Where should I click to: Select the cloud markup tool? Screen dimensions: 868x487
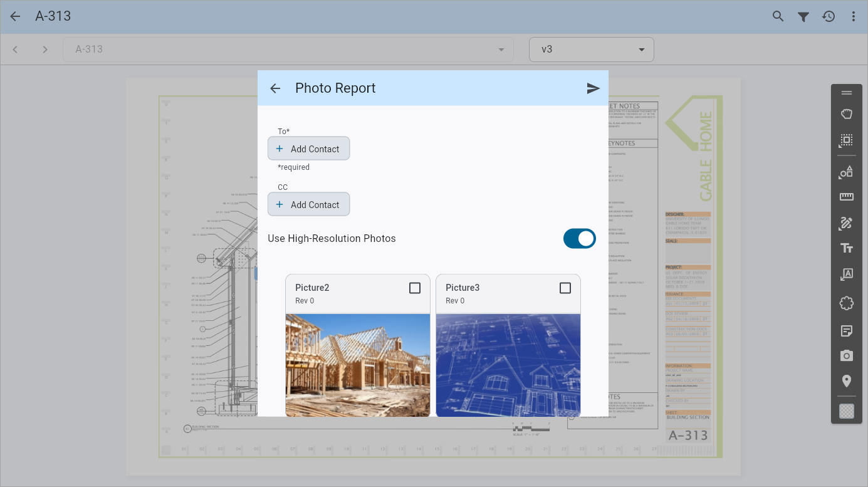(847, 303)
